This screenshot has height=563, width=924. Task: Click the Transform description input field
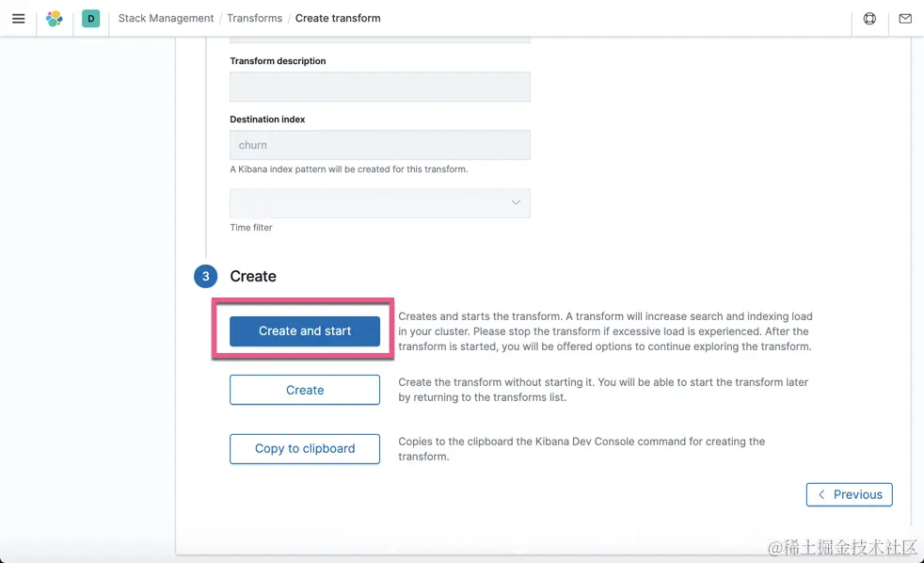(x=380, y=87)
